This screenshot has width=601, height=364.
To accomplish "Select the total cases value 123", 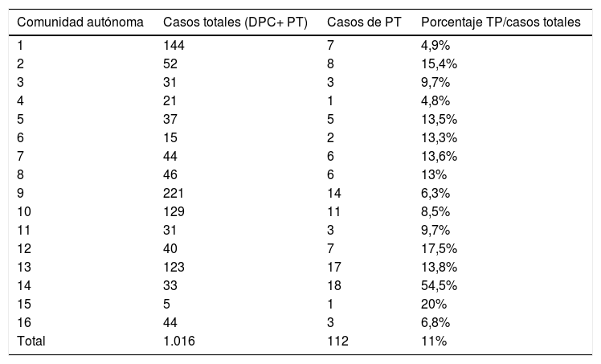I will pyautogui.click(x=173, y=267).
